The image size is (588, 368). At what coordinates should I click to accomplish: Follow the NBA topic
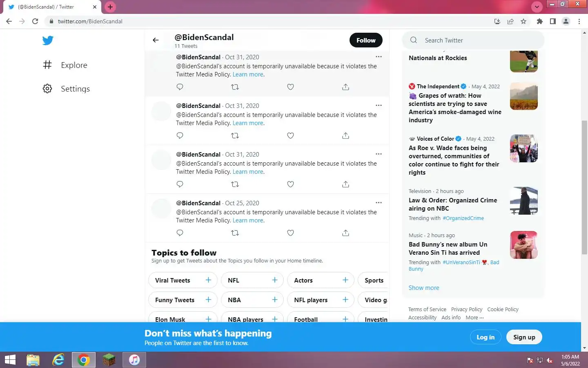click(x=275, y=300)
